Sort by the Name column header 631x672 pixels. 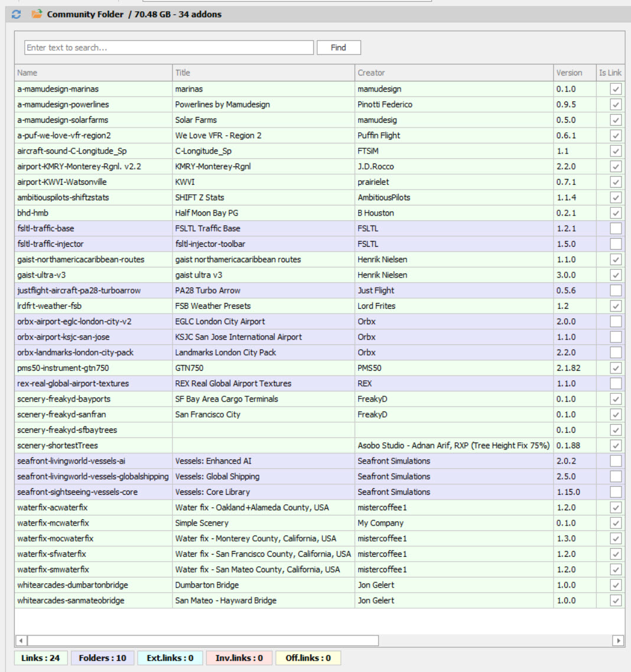93,73
